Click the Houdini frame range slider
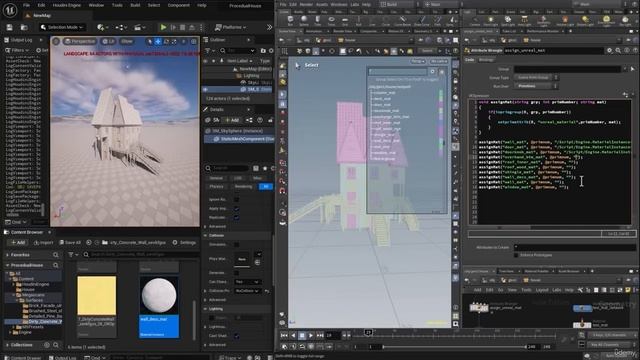 (x=453, y=347)
